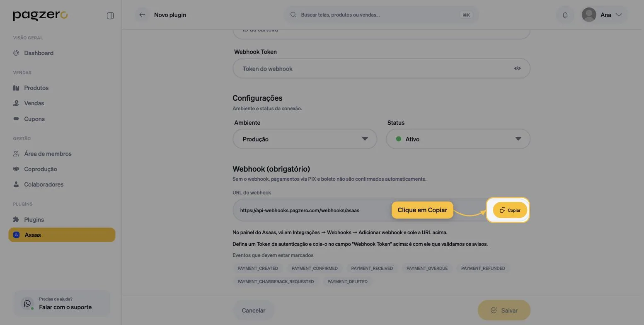Click the Webhook (obrigatório) heading
This screenshot has width=644, height=325.
[x=271, y=169]
